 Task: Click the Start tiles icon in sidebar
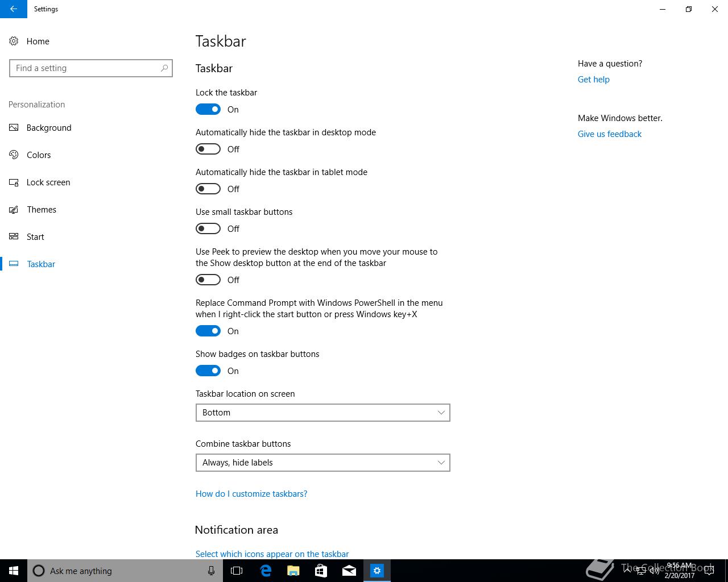coord(14,236)
